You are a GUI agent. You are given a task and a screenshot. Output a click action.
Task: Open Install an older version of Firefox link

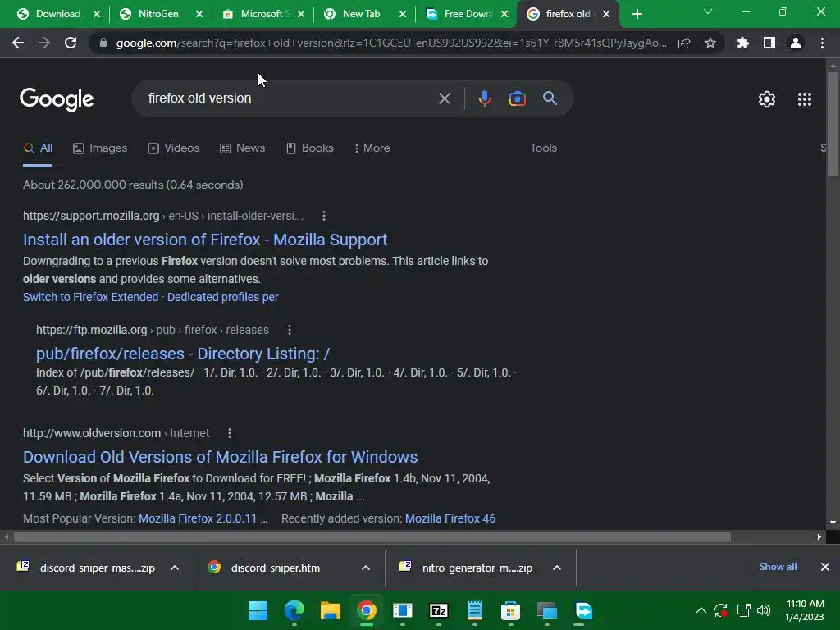[x=205, y=240]
